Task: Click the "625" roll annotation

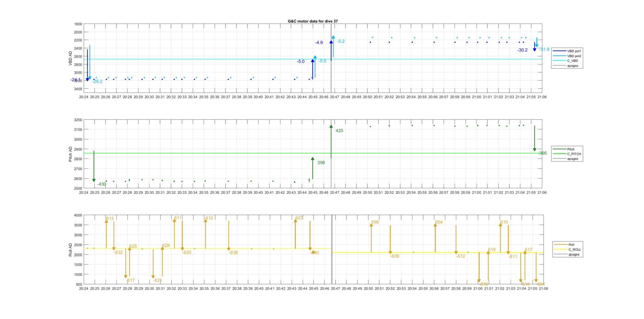Action: 133,246
